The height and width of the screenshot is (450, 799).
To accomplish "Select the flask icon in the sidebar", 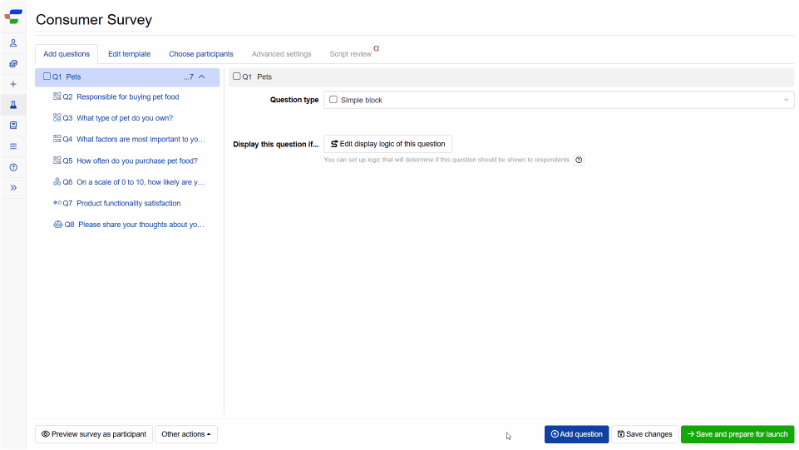I will coord(13,105).
